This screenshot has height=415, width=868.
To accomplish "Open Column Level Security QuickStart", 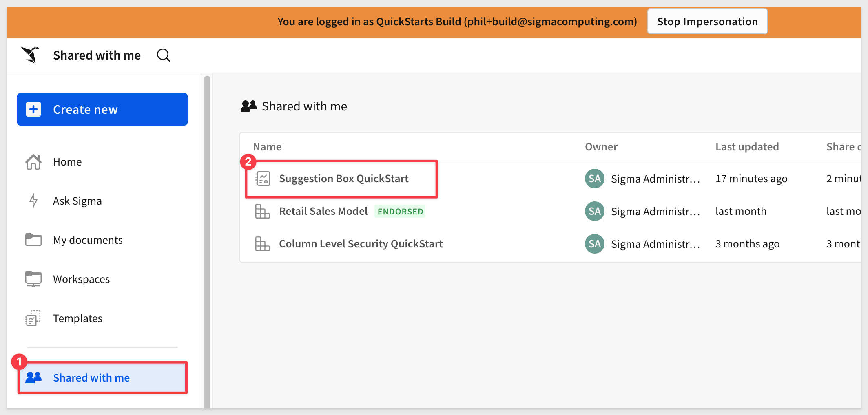I will point(361,244).
